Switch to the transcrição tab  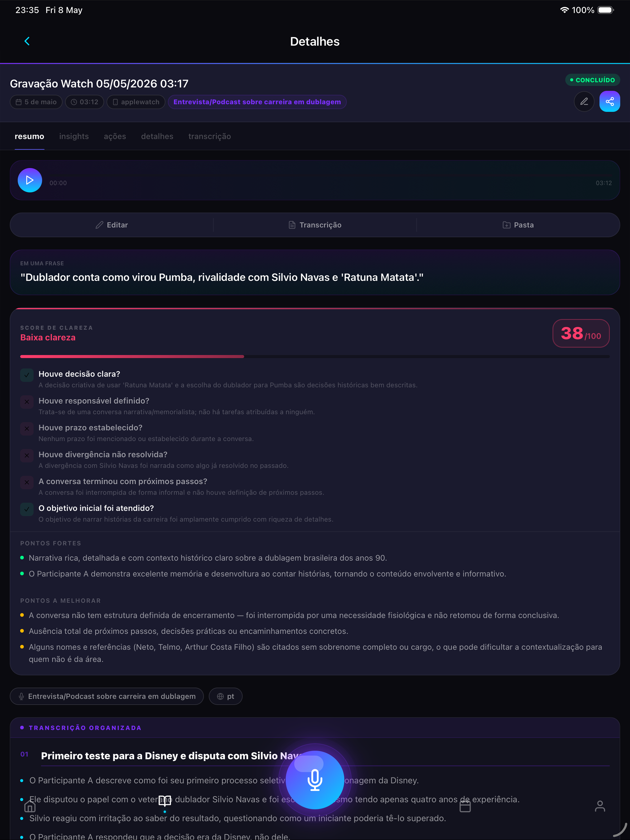point(209,136)
